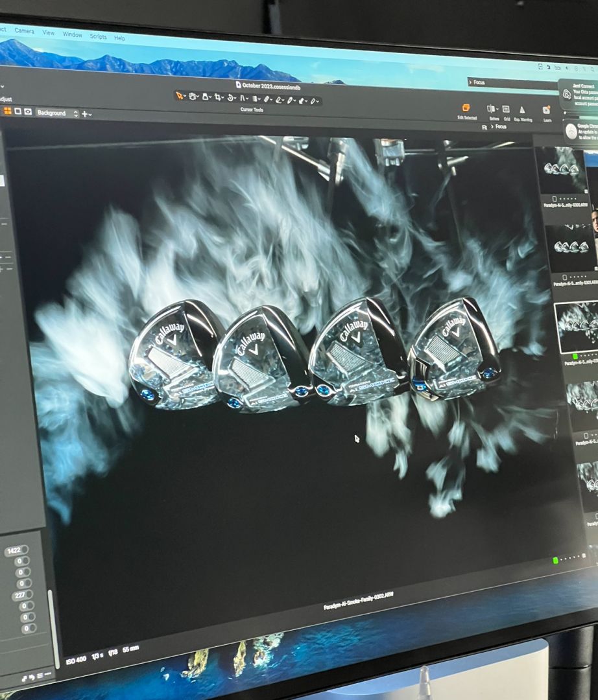Open the Keystone tool's dropdown arrow
Image resolution: width=598 pixels, height=700 pixels.
tap(247, 98)
